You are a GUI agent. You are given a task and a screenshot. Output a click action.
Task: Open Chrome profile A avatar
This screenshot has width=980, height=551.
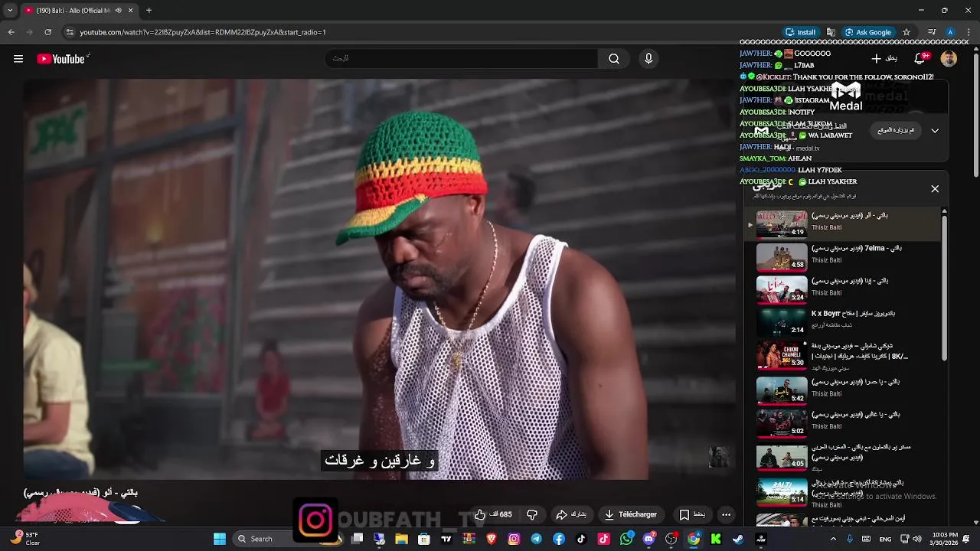(950, 32)
